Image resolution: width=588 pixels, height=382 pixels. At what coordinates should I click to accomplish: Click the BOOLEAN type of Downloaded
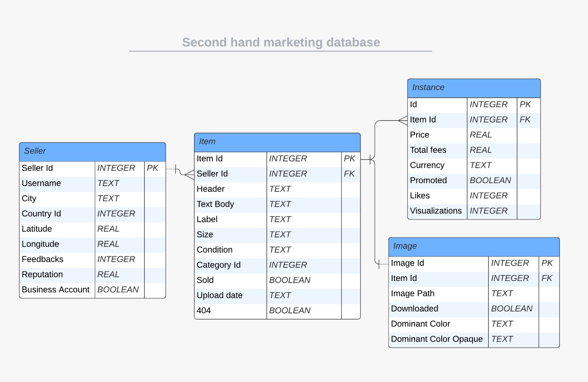coord(512,308)
